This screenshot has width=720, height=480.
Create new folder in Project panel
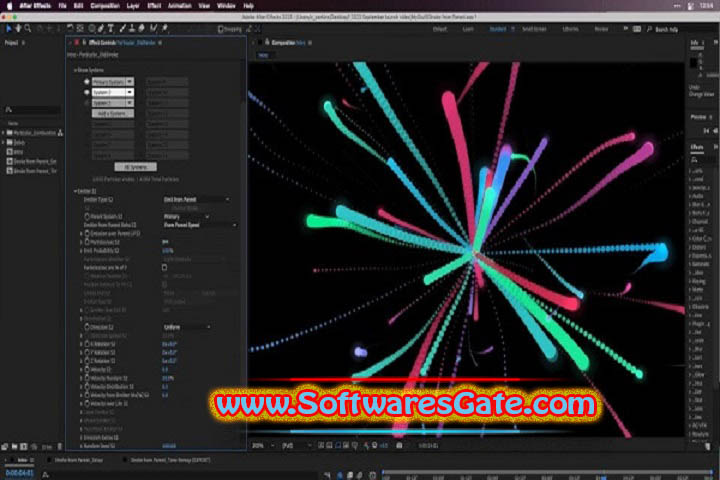coord(14,446)
